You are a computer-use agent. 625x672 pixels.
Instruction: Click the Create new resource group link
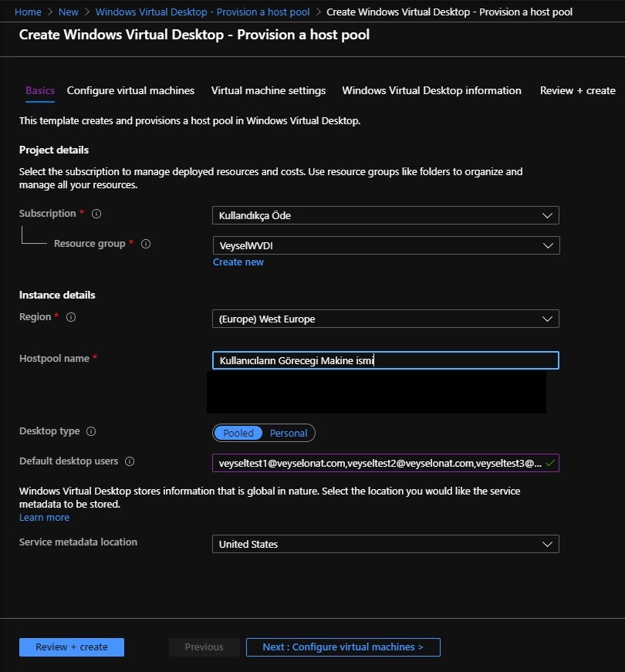(x=238, y=262)
